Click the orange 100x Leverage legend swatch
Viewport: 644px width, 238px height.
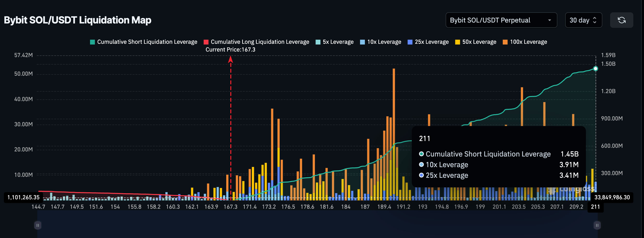pyautogui.click(x=505, y=42)
